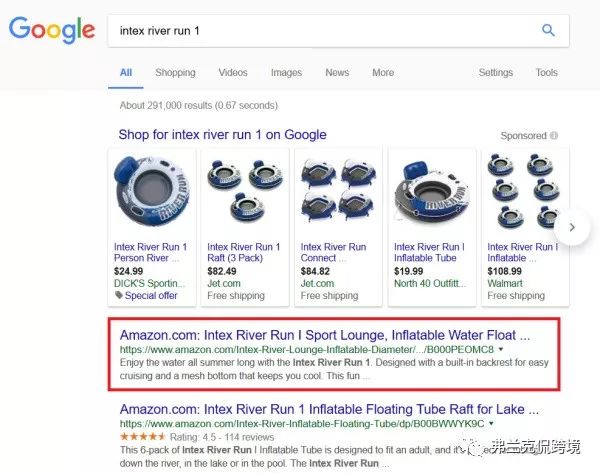Open the More search options menu
Viewport: 600px width, 474px height.
(383, 73)
